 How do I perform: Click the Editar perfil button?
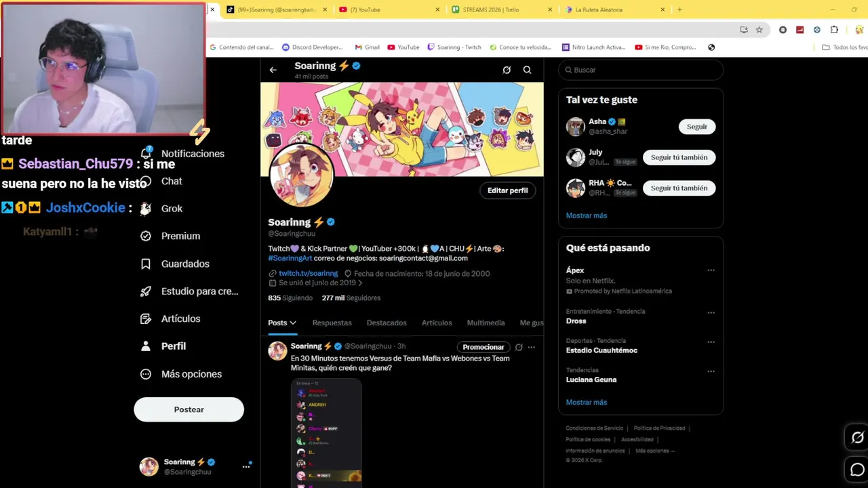[x=507, y=190]
